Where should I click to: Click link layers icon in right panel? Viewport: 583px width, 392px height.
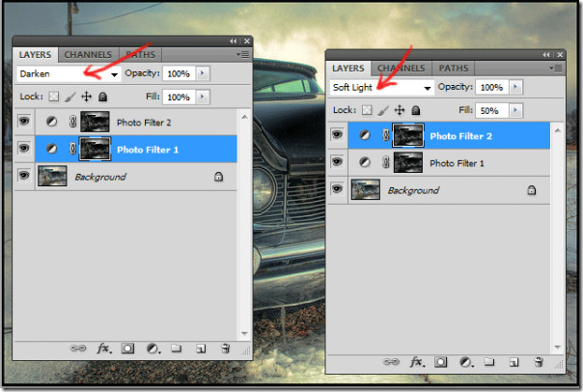coord(391,361)
